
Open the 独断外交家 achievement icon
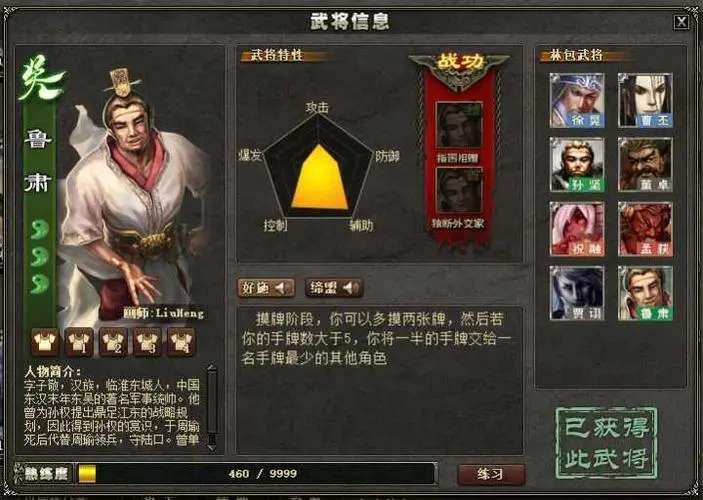click(459, 191)
